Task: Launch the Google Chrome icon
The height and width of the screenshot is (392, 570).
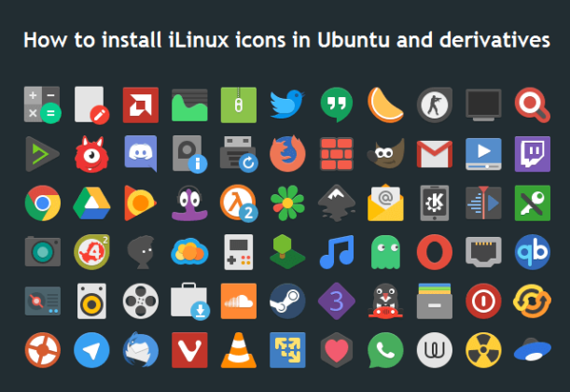Action: tap(43, 203)
